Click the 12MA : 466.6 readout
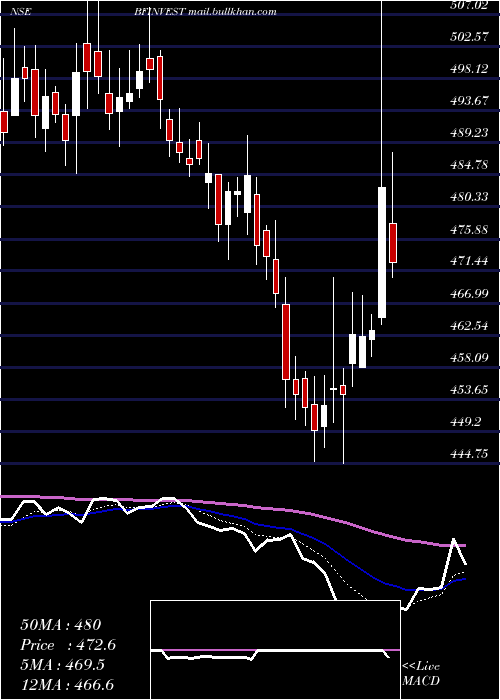500x700 pixels. tap(67, 685)
